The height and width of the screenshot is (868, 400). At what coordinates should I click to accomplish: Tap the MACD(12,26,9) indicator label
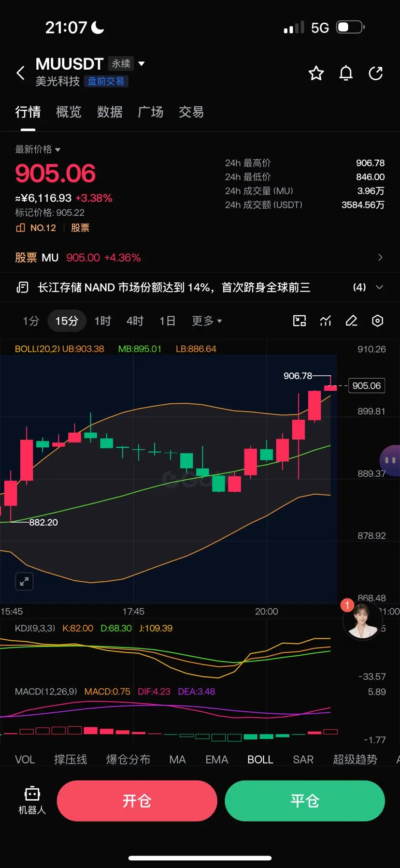click(46, 691)
